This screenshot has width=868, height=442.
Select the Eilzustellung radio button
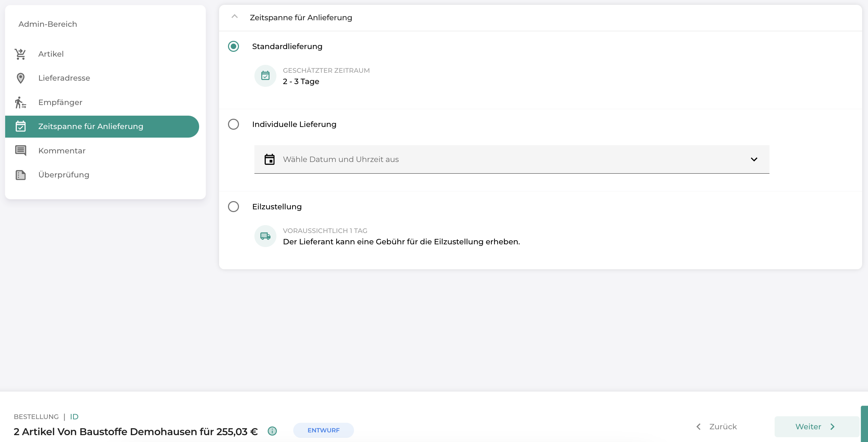point(233,207)
